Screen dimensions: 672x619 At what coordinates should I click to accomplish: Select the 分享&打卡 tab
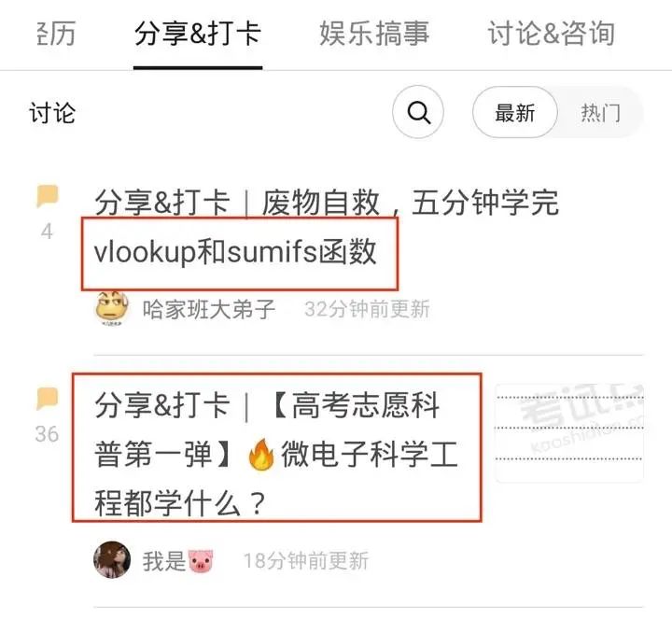[198, 34]
